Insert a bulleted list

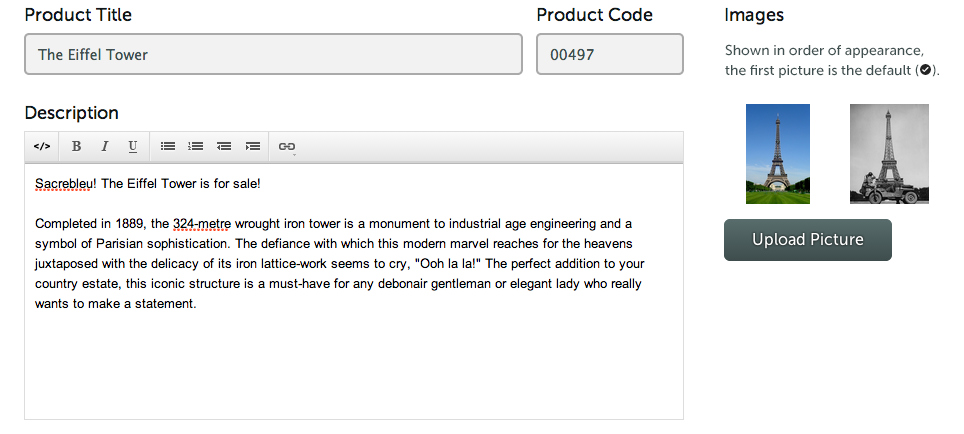tap(168, 146)
